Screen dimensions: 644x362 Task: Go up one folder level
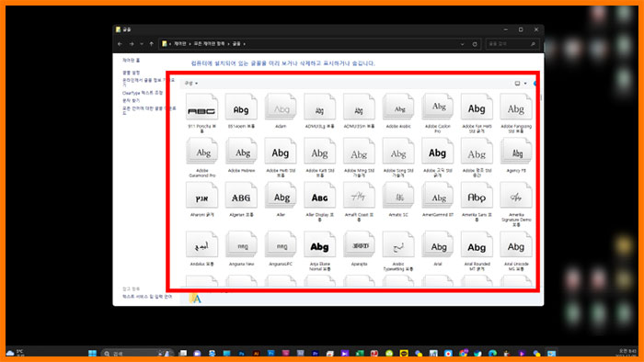pos(152,44)
